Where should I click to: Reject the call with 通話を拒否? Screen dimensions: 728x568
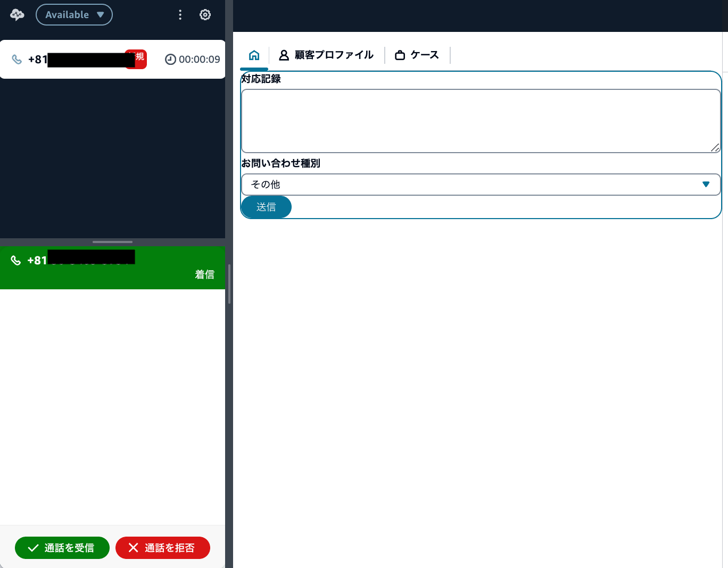click(x=163, y=548)
